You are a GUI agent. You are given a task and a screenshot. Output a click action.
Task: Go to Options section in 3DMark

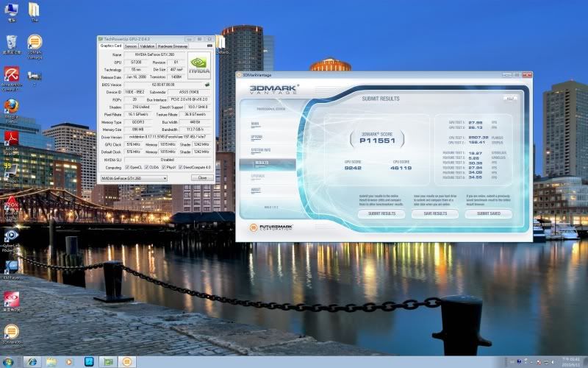257,137
